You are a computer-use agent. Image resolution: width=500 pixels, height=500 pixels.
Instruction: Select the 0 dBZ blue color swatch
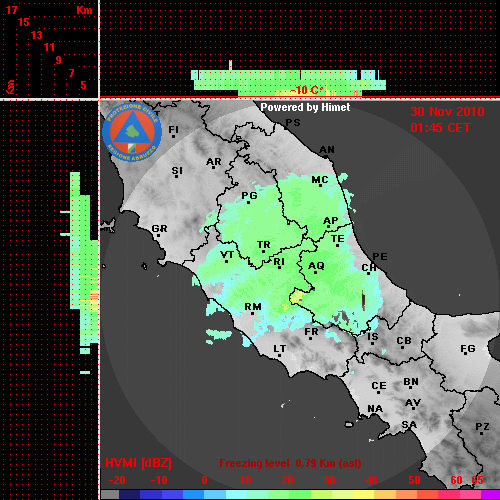coord(193,495)
